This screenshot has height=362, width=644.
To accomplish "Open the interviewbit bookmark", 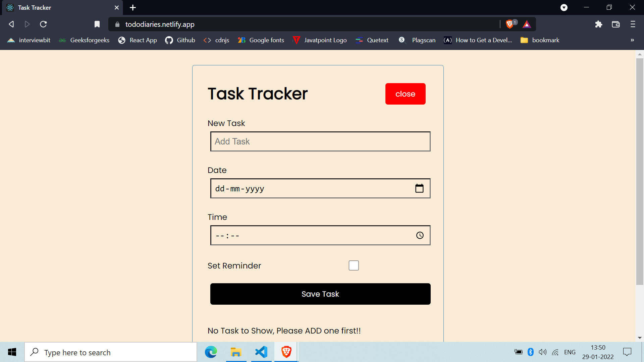I will [x=29, y=40].
